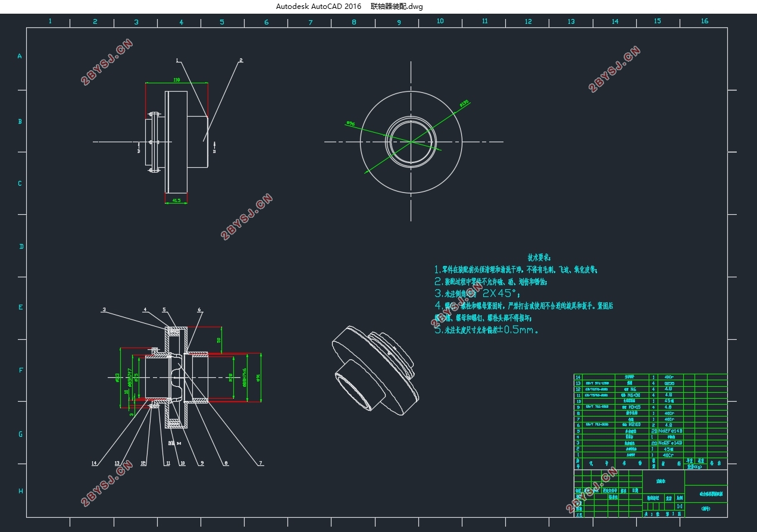757x532 pixels.
Task: Click balloon callout 7 below the section view
Action: point(260,463)
